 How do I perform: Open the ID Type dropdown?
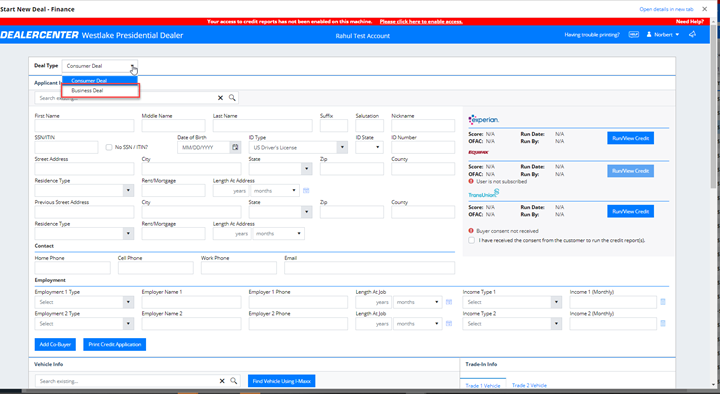click(x=298, y=147)
